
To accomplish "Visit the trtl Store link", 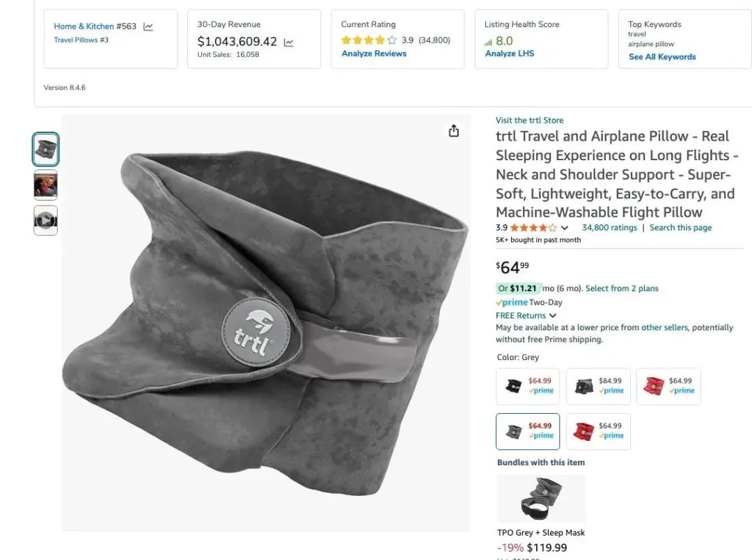I will click(x=529, y=120).
